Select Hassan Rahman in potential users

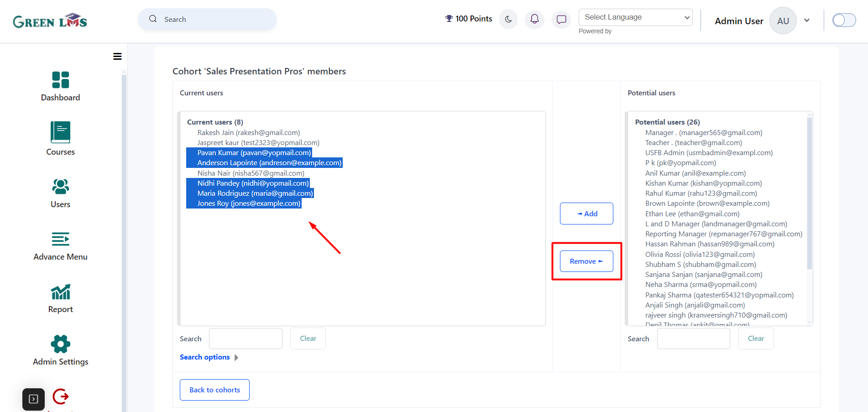pos(710,244)
